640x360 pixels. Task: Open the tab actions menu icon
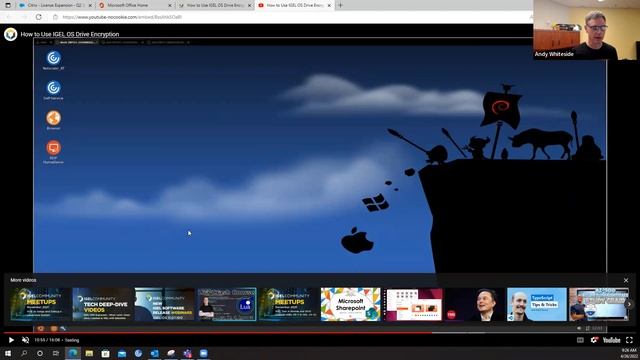pos(8,5)
